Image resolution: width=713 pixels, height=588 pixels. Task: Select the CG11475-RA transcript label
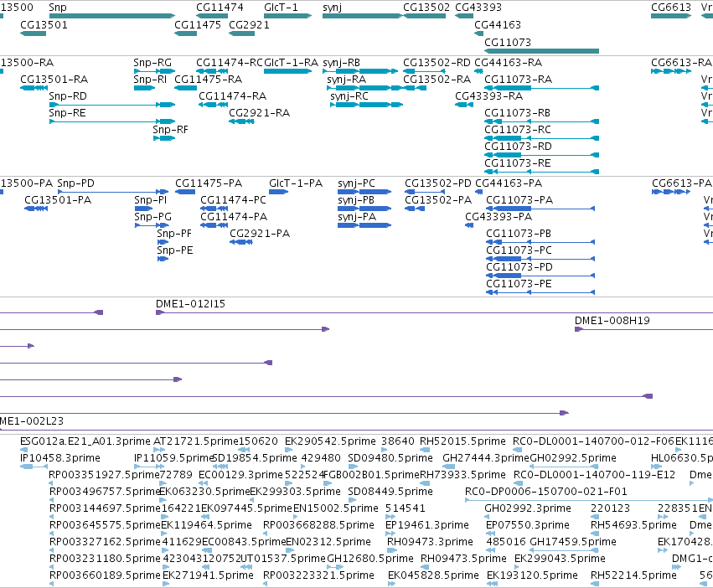(x=209, y=79)
